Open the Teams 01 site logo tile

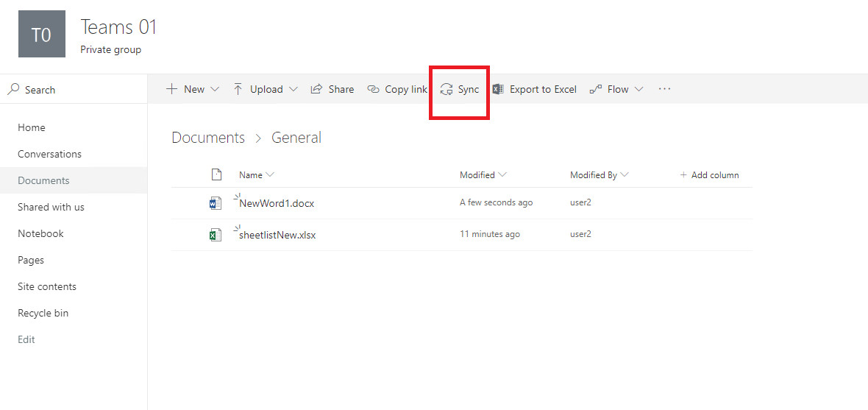click(42, 34)
